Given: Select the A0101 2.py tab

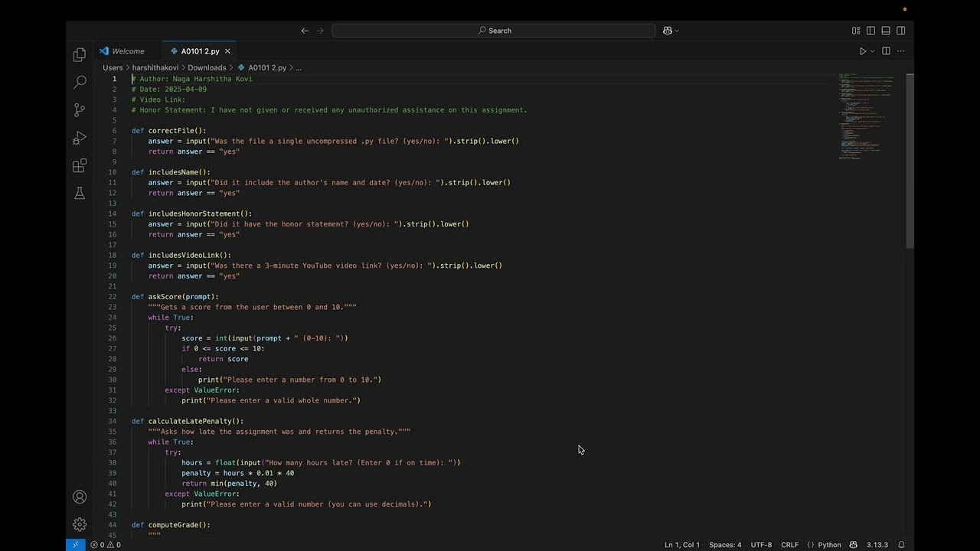Looking at the screenshot, I should pos(200,51).
